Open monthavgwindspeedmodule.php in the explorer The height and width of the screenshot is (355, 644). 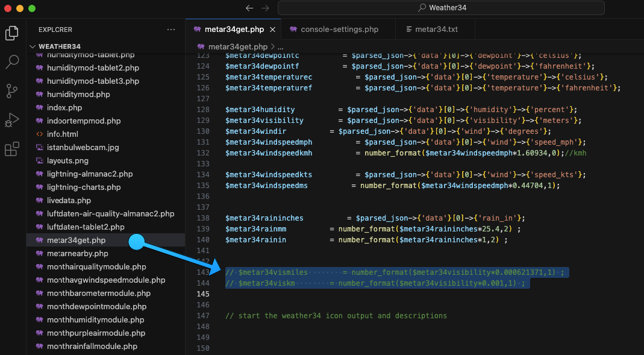click(x=105, y=280)
